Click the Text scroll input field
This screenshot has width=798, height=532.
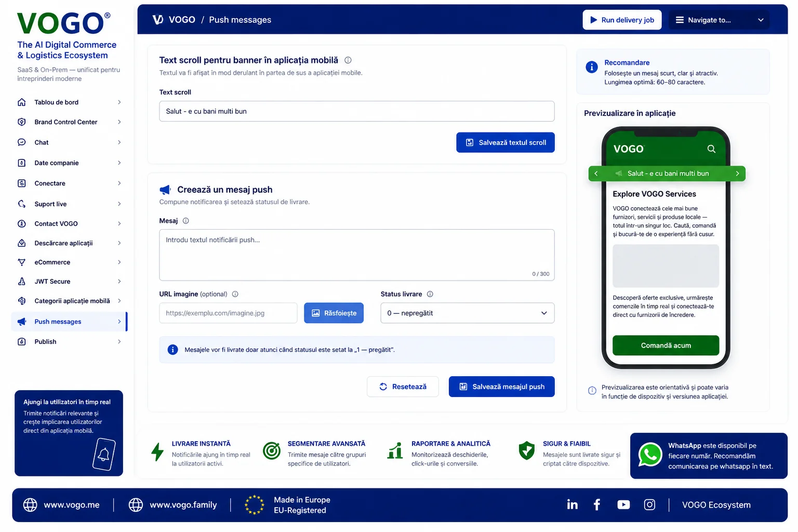click(x=357, y=111)
